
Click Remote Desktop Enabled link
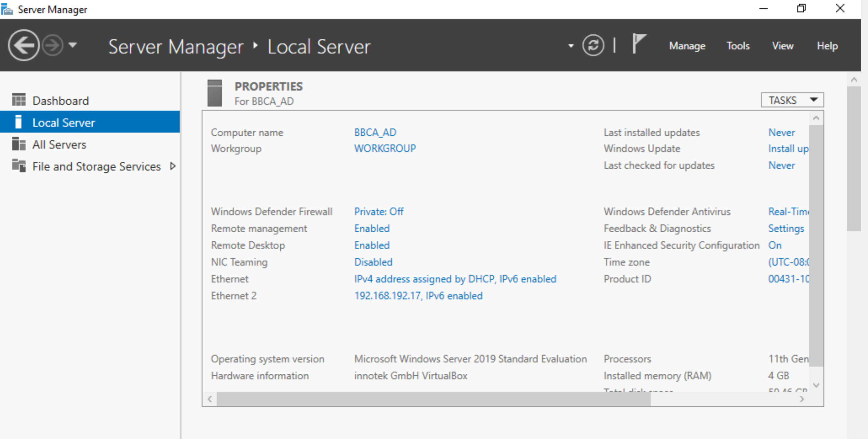coord(372,245)
